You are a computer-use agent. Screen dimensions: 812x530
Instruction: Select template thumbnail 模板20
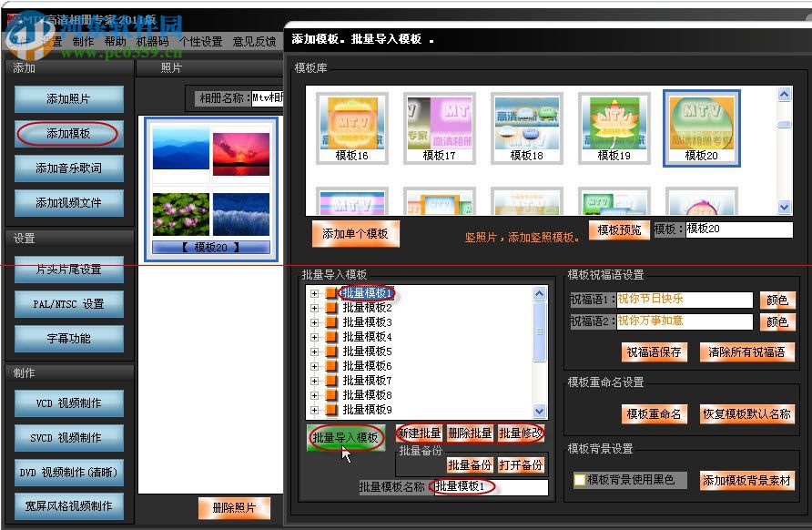click(x=702, y=128)
